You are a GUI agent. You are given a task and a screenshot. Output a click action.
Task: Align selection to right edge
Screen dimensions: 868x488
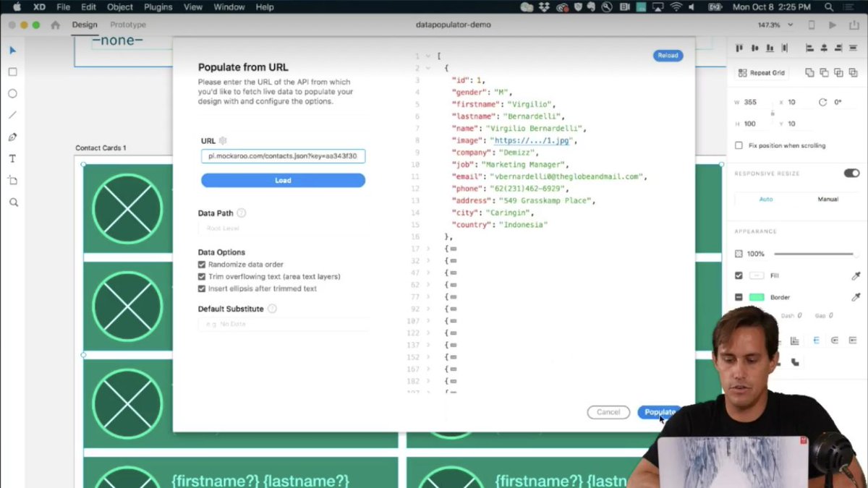pyautogui.click(x=838, y=48)
